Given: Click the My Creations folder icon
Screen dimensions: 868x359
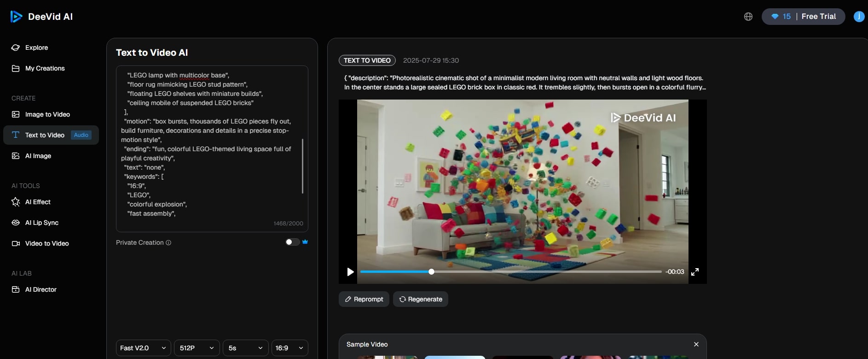Looking at the screenshot, I should pyautogui.click(x=16, y=68).
